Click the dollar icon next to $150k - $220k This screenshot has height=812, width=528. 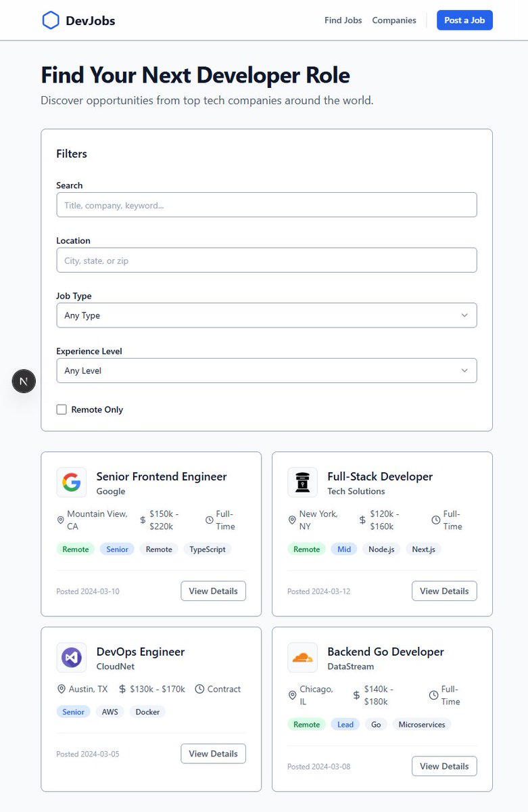coord(143,520)
